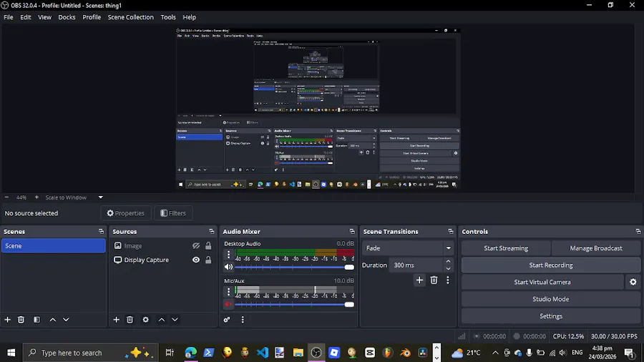Open the Audio Mixer toolbar three-dot menu
The width and height of the screenshot is (644, 362).
(x=243, y=319)
